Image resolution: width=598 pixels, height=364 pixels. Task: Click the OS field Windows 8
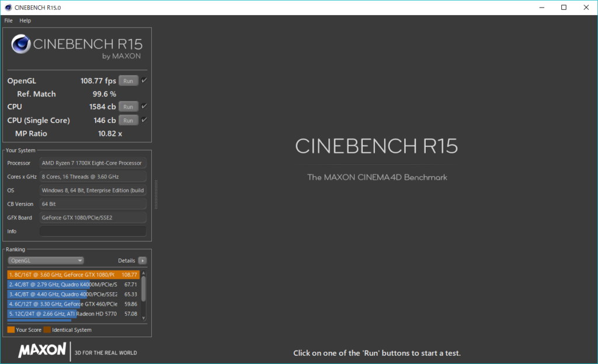point(93,190)
